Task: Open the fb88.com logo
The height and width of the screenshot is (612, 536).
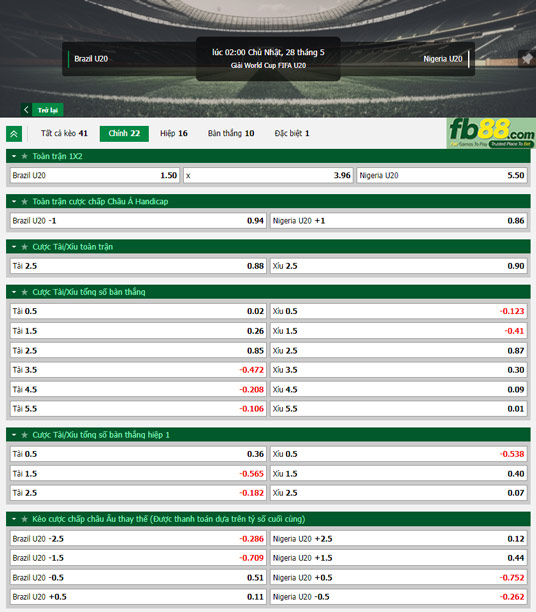Action: [491, 133]
